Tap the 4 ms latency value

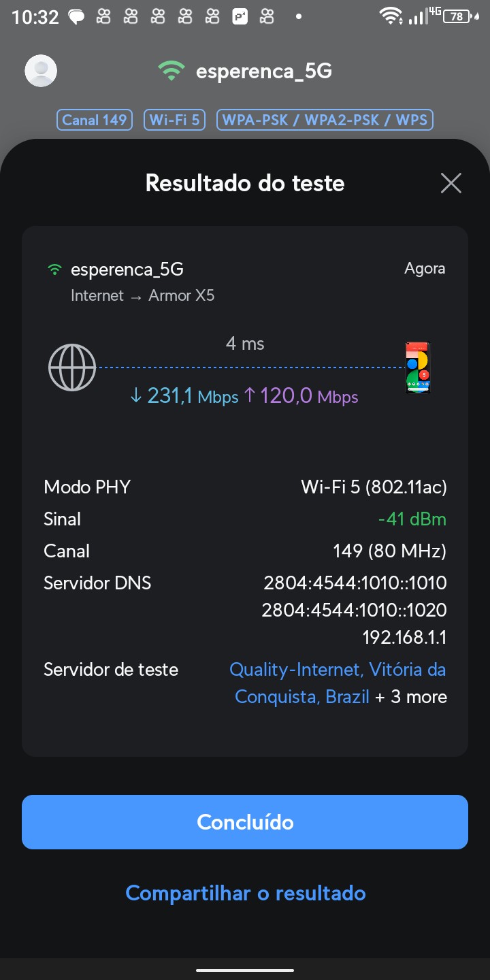[x=245, y=344]
